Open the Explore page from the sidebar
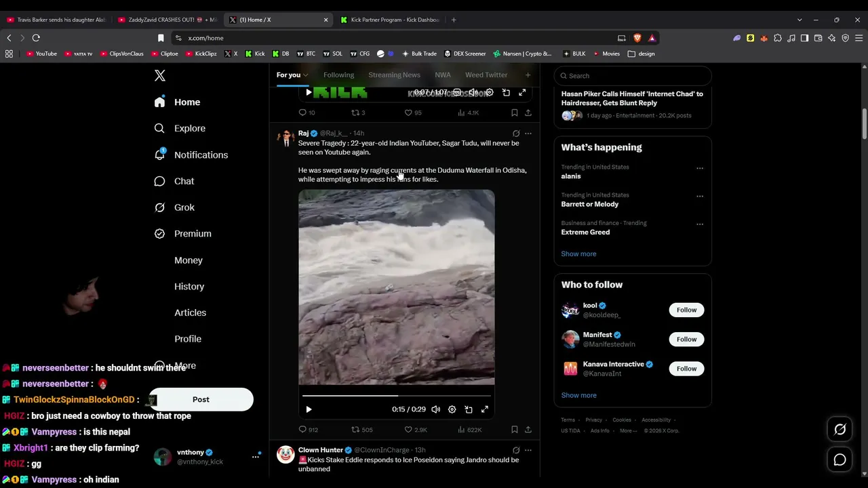The width and height of the screenshot is (868, 488). click(180, 128)
